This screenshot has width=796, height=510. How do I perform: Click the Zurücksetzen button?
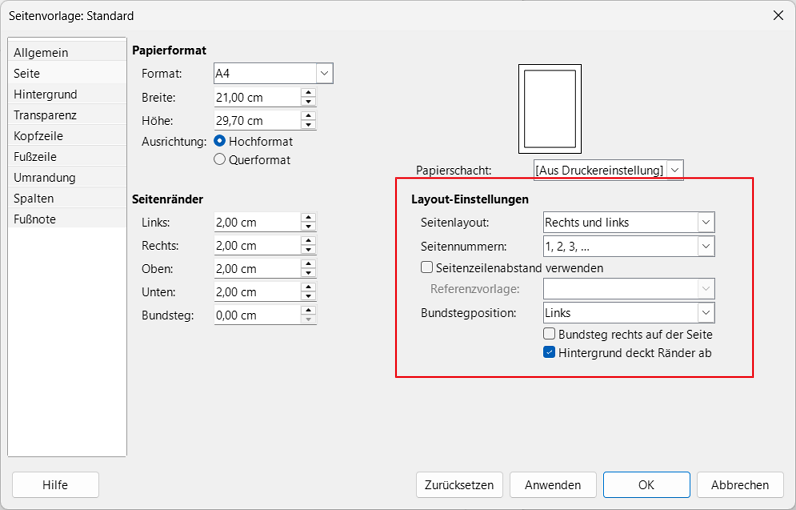(459, 485)
